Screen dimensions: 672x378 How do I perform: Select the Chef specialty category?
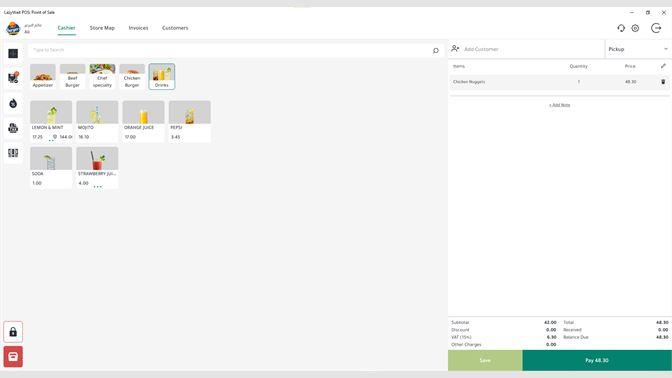point(102,76)
